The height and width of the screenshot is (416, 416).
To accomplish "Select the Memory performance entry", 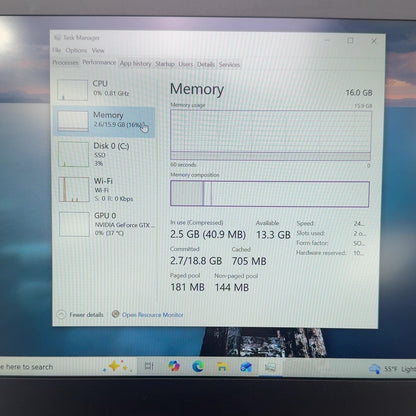I will 104,121.
